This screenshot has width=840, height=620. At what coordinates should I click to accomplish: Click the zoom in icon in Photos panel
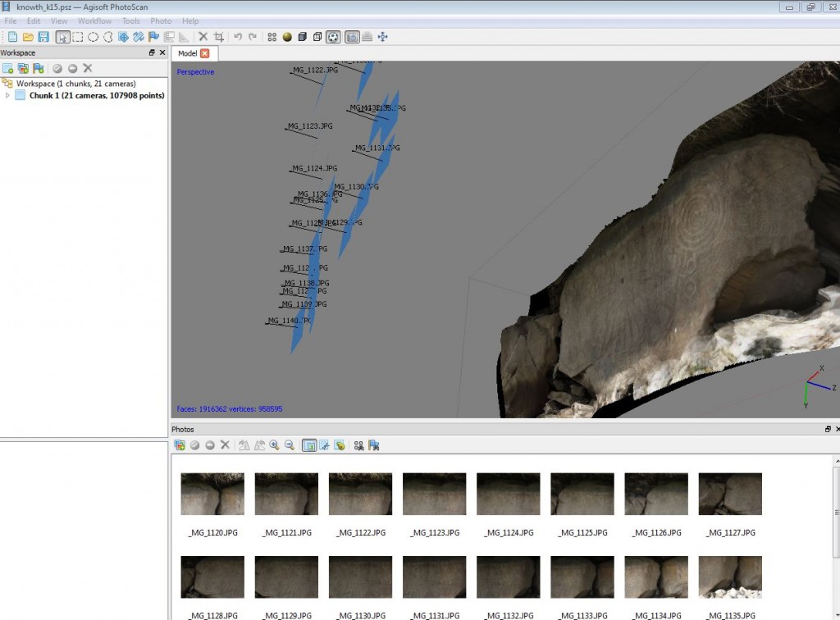(274, 445)
